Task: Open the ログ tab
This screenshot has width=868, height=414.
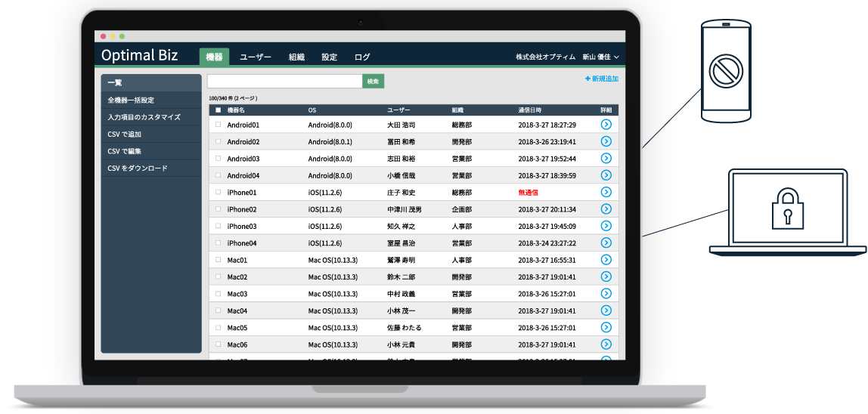Action: pos(362,57)
